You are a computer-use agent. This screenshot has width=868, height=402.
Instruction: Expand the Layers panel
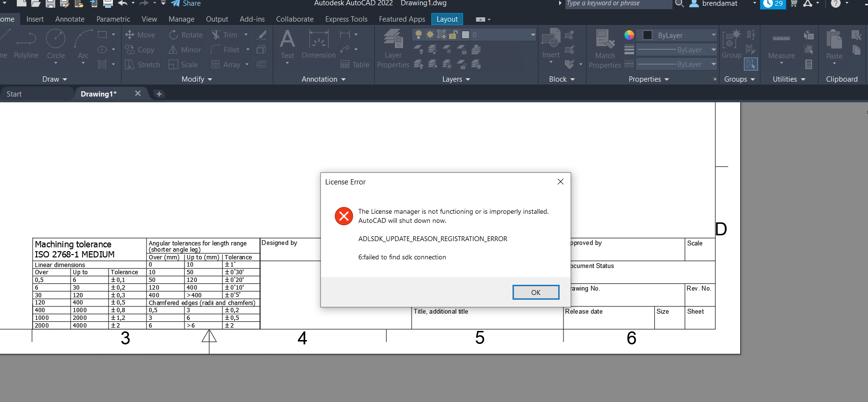coord(456,79)
